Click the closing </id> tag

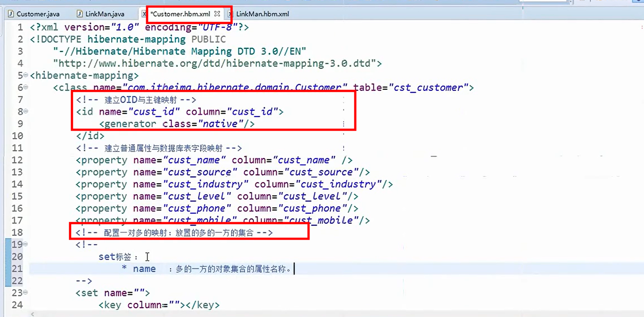click(x=90, y=136)
